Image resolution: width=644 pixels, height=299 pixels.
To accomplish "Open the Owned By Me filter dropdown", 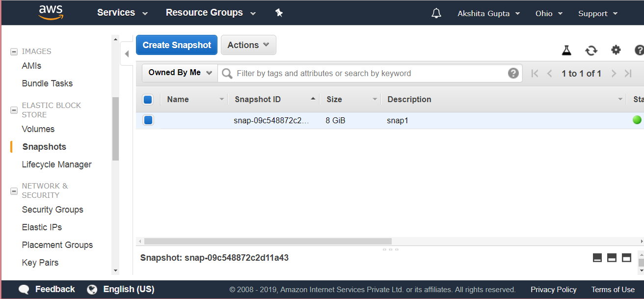I will point(180,73).
